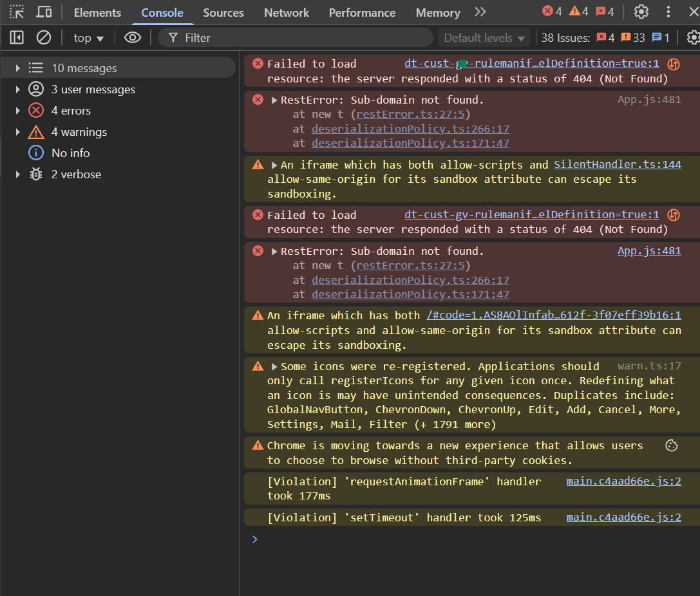
Task: Open console settings gear in filter bar
Action: pyautogui.click(x=693, y=37)
